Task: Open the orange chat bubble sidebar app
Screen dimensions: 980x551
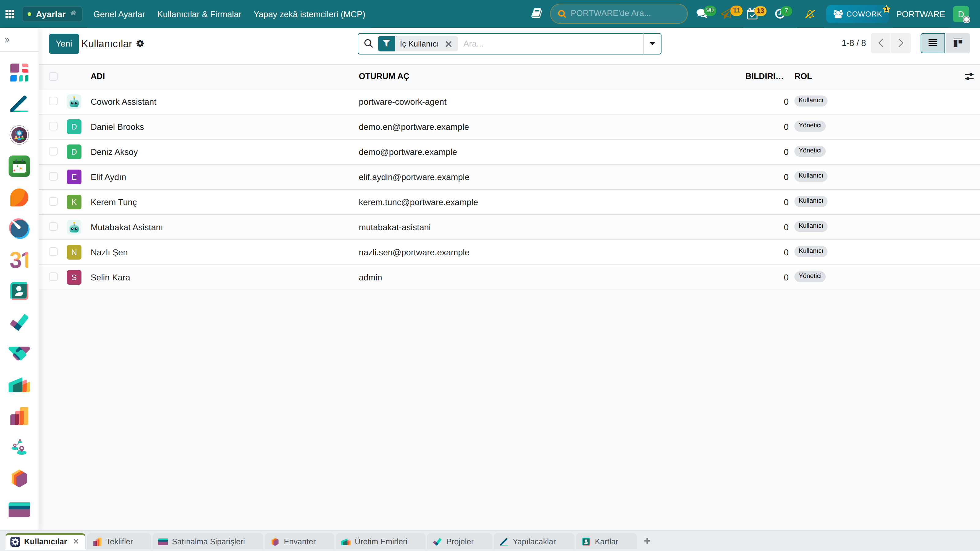Action: pos(19,198)
